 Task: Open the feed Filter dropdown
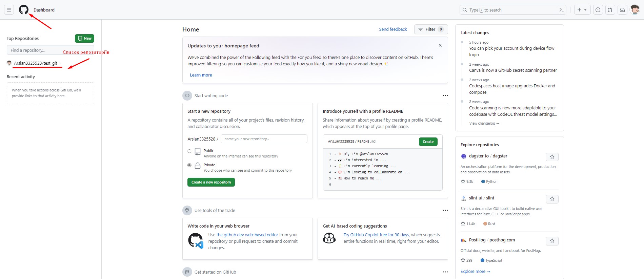tap(431, 29)
